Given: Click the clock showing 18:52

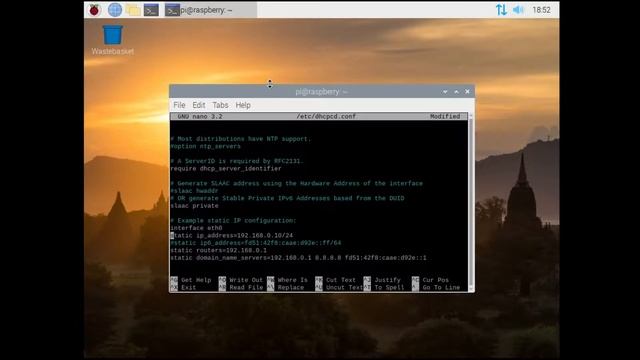Looking at the screenshot, I should pyautogui.click(x=541, y=10).
